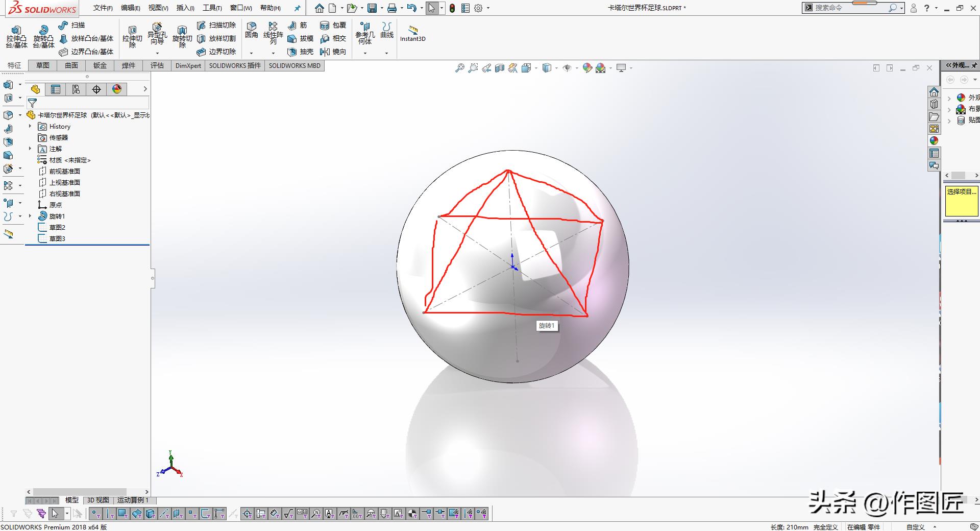Click the 圆角 fillet tool
This screenshot has height=531, width=980.
pos(252,30)
